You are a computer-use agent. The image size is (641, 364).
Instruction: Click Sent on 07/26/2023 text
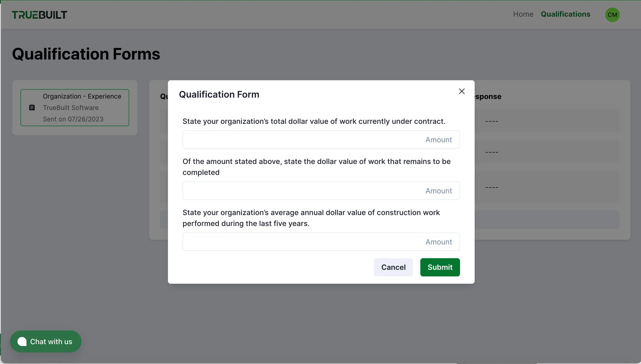pyautogui.click(x=73, y=119)
